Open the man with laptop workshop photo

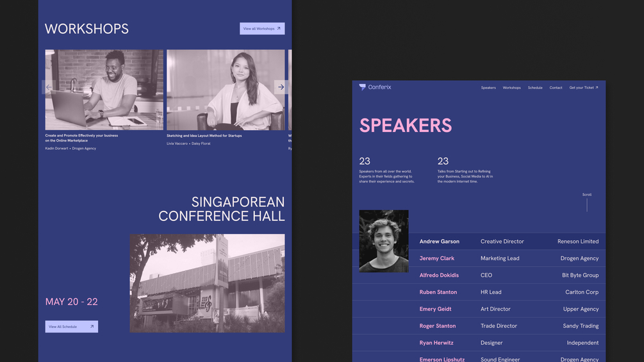coord(104,90)
